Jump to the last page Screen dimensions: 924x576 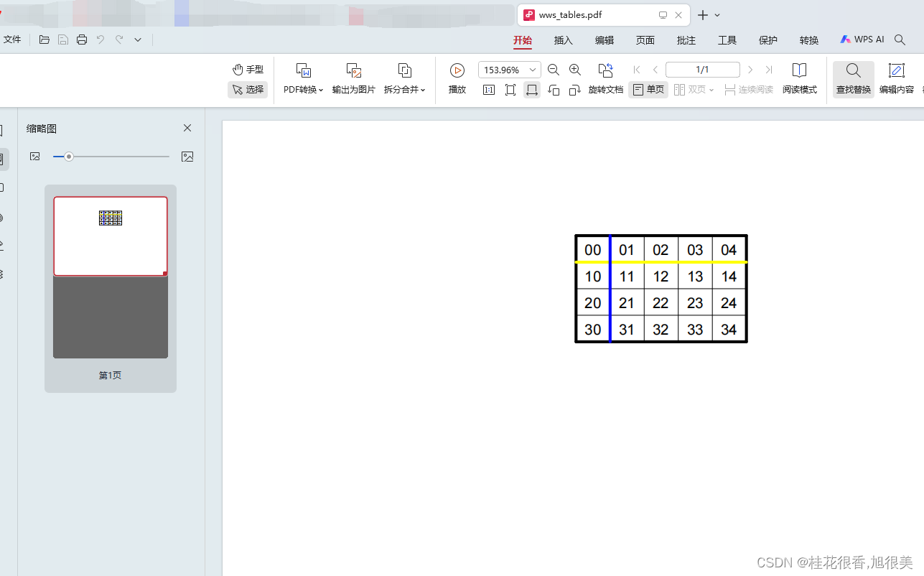tap(769, 70)
